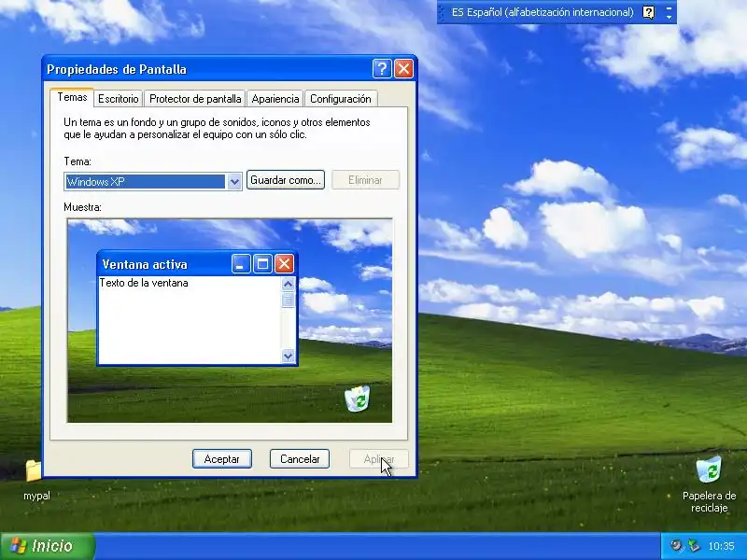Click the Aplicar button
Screen dimensions: 747x560
pos(379,459)
